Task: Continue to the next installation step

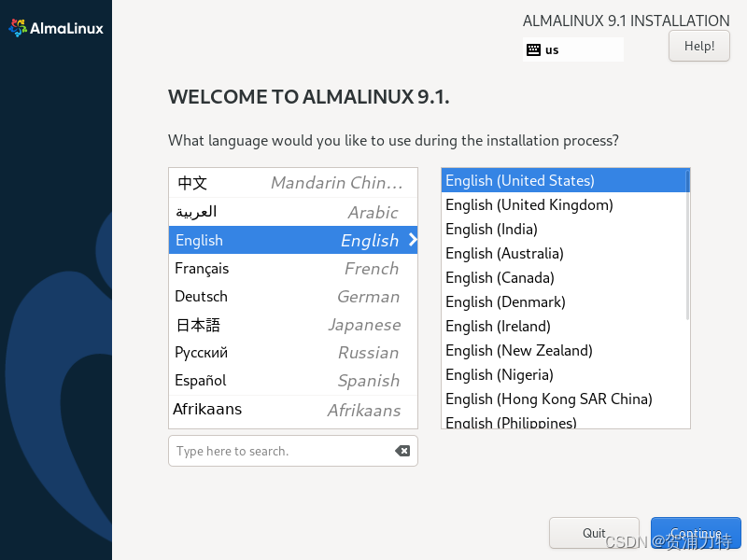Action: pyautogui.click(x=696, y=533)
